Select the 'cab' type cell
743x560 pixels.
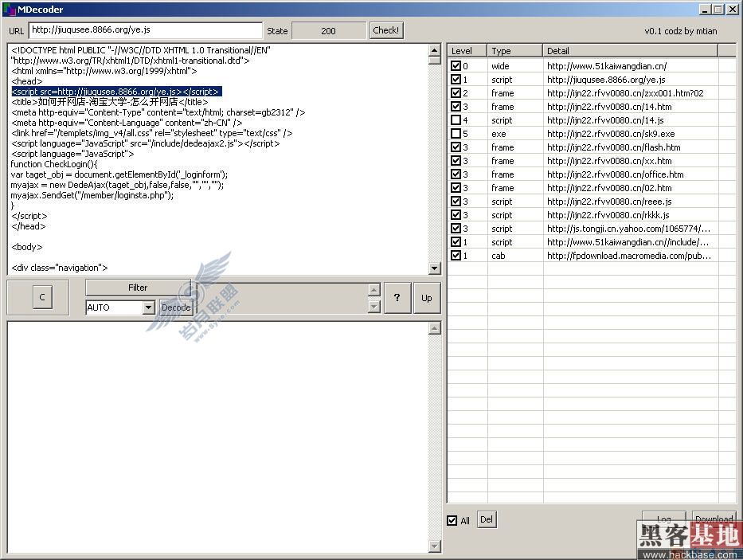[x=498, y=256]
